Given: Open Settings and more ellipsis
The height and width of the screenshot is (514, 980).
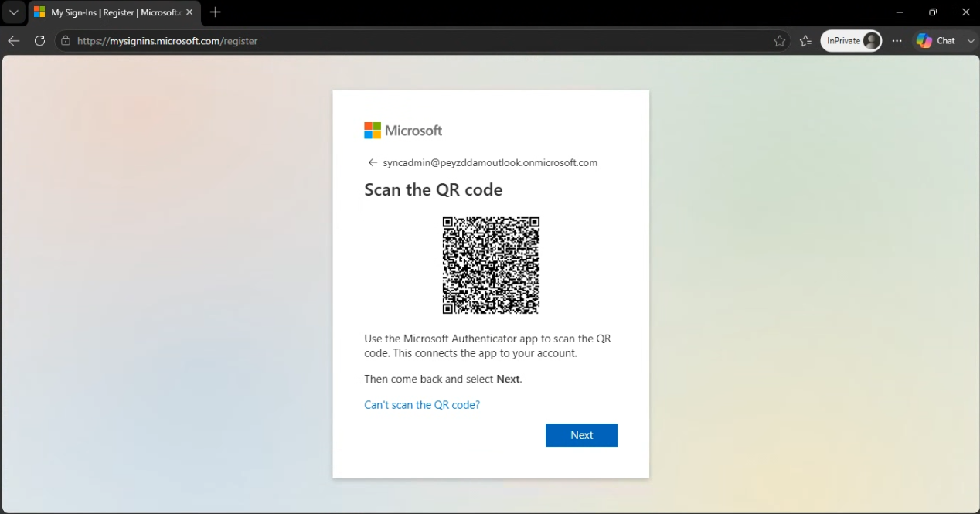Looking at the screenshot, I should pos(897,41).
